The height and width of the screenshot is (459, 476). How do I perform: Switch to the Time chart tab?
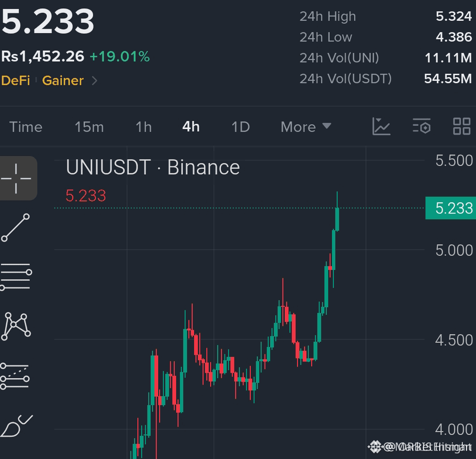[26, 127]
